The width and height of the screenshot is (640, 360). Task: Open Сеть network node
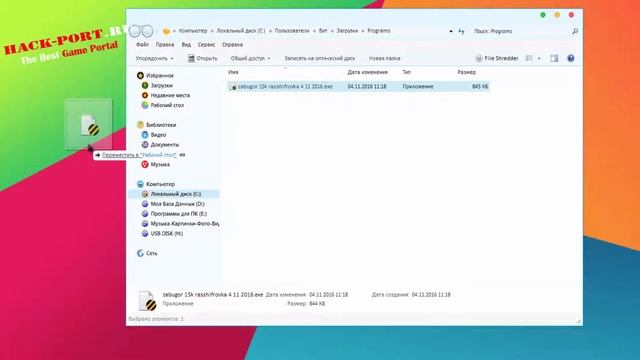pyautogui.click(x=151, y=253)
